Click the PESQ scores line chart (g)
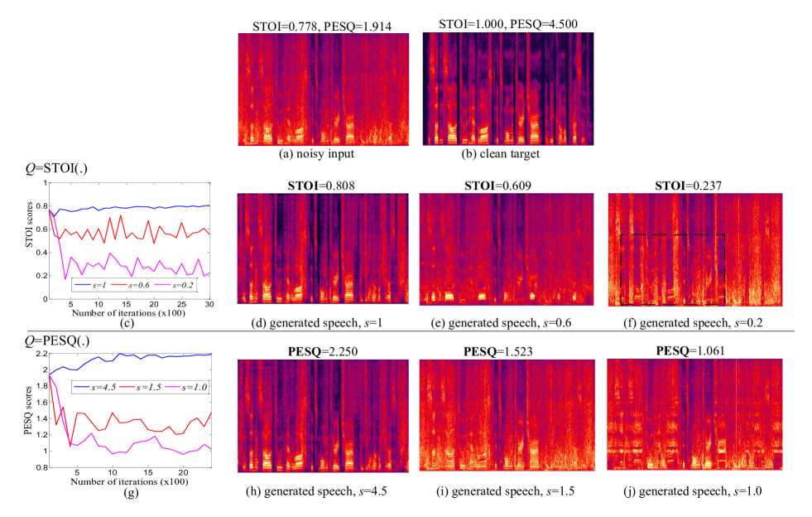The height and width of the screenshot is (517, 812). [x=129, y=410]
